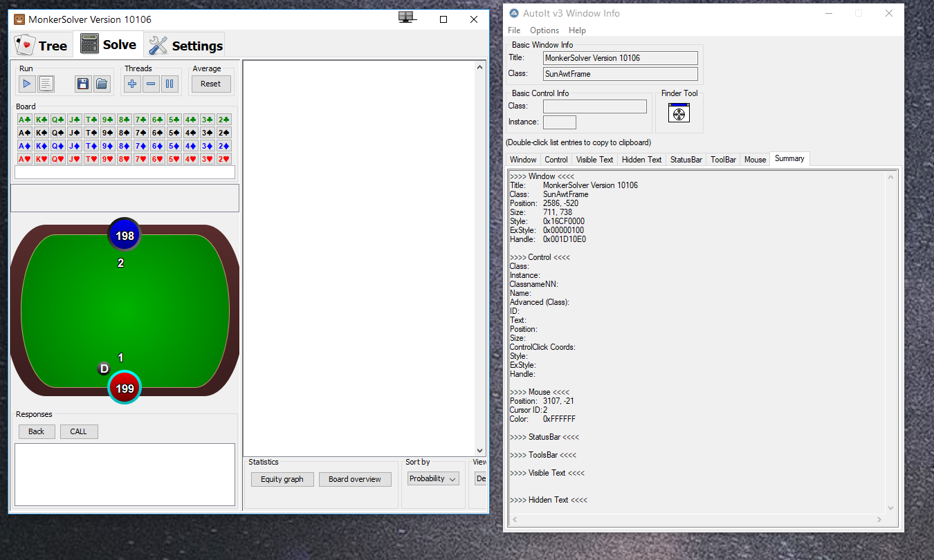Pick the 2 of clubs board card
The width and height of the screenshot is (934, 560).
tap(224, 120)
